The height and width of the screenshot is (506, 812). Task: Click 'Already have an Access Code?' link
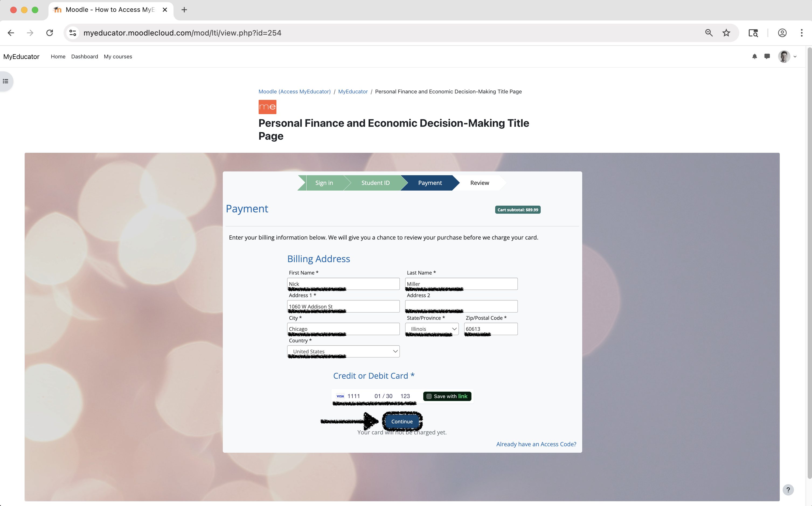536,444
